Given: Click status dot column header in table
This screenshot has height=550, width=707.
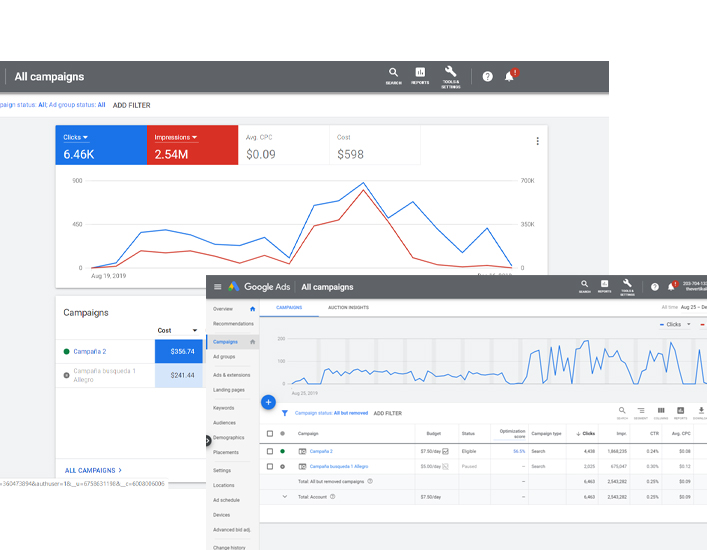Looking at the screenshot, I should coord(282,434).
